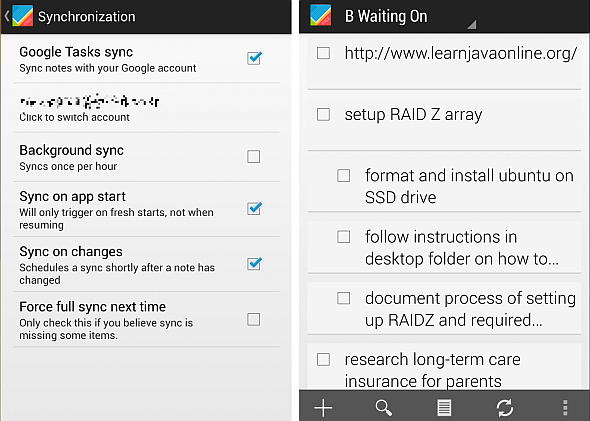Tap the app icon in Synchronization header
This screenshot has width=590, height=421.
click(23, 16)
